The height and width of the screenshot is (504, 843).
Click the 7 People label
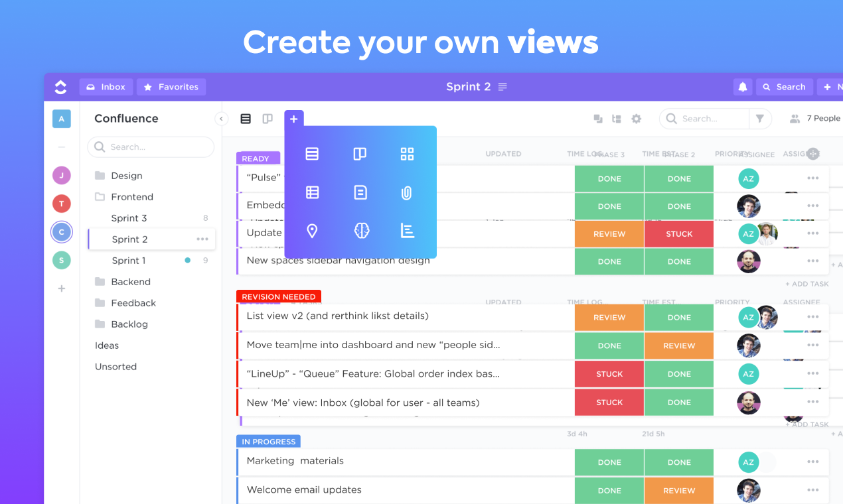click(x=821, y=118)
